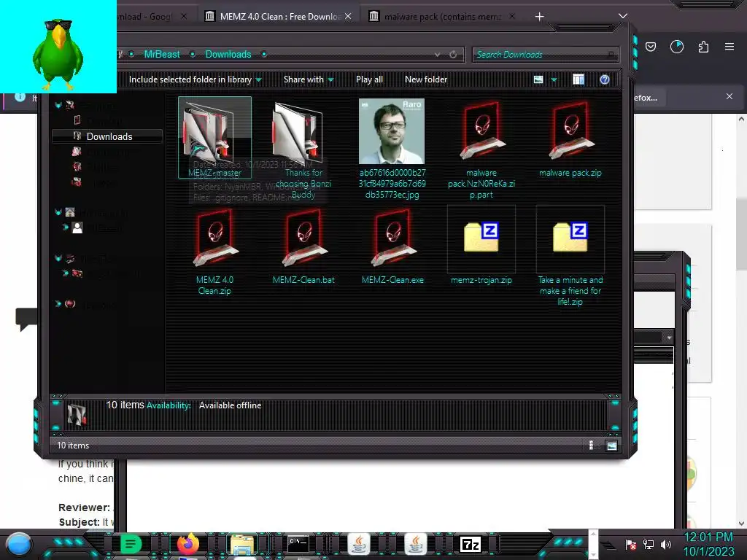Open the Firefox hamburger menu
747x560 pixels.
pyautogui.click(x=729, y=47)
